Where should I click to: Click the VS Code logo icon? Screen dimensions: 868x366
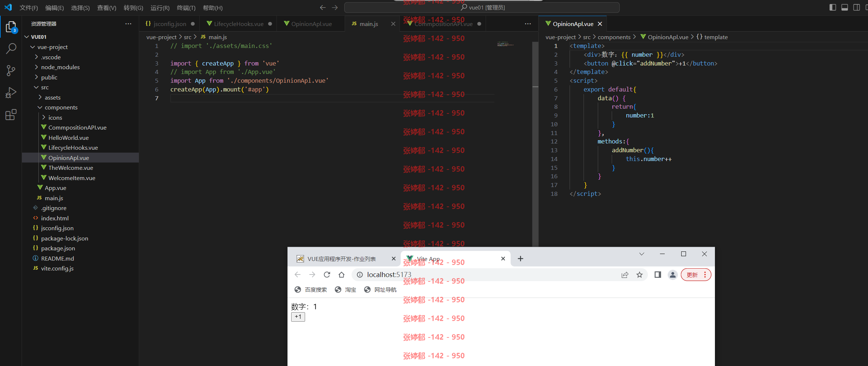pyautogui.click(x=8, y=7)
